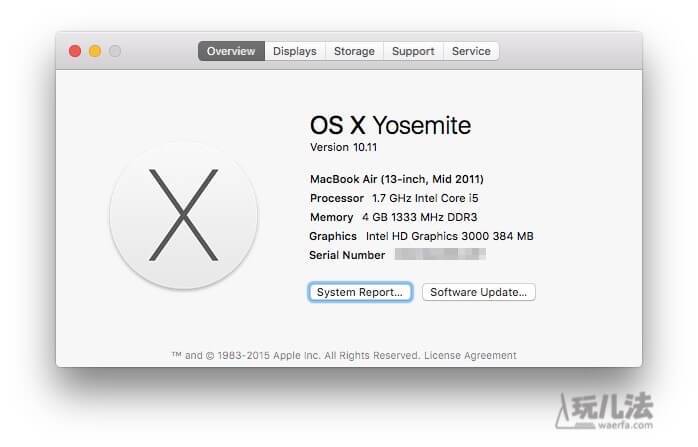
Task: Select MacBook Air (13-inch, Mid 2011) text
Action: tap(397, 179)
